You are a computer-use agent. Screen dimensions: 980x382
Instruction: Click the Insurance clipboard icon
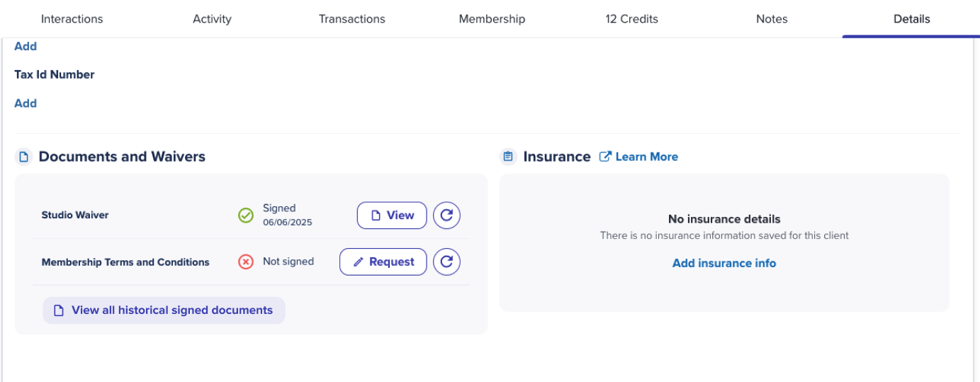[x=508, y=157]
